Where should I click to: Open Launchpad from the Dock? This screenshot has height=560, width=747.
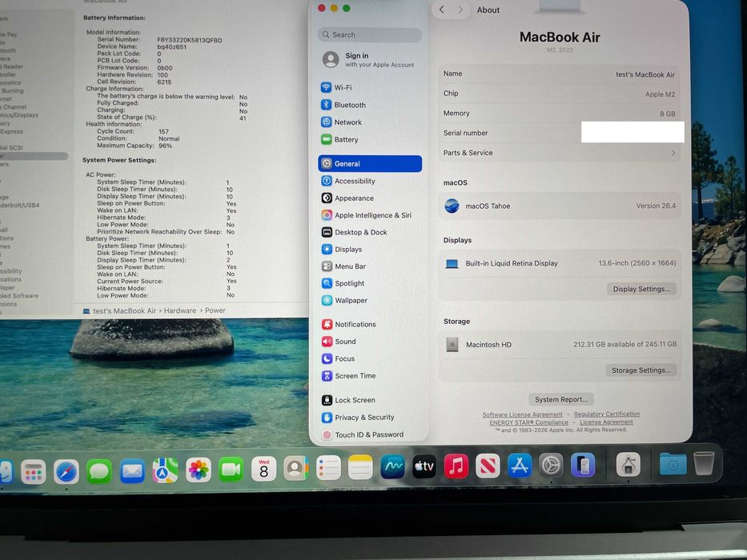[34, 472]
